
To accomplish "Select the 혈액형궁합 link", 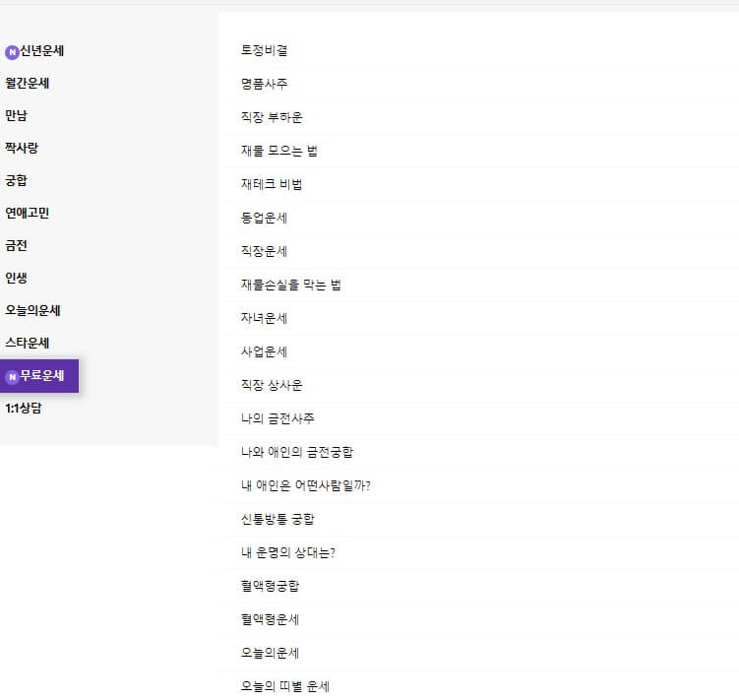I will (270, 586).
